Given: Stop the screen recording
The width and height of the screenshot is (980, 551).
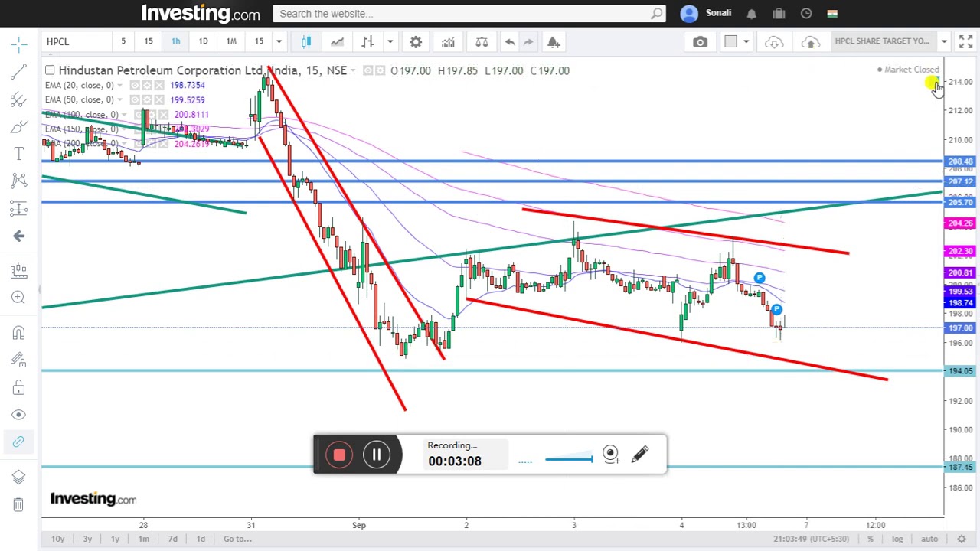Looking at the screenshot, I should tap(339, 455).
